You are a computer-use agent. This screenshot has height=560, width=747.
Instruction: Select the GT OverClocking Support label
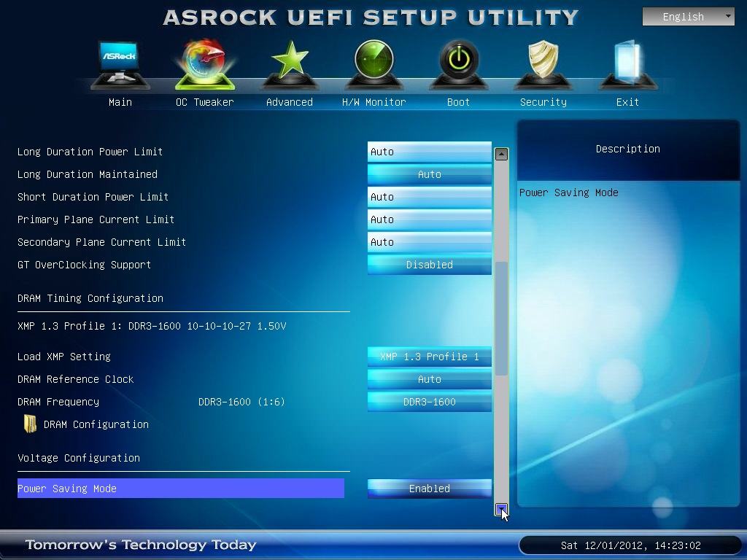[85, 265]
